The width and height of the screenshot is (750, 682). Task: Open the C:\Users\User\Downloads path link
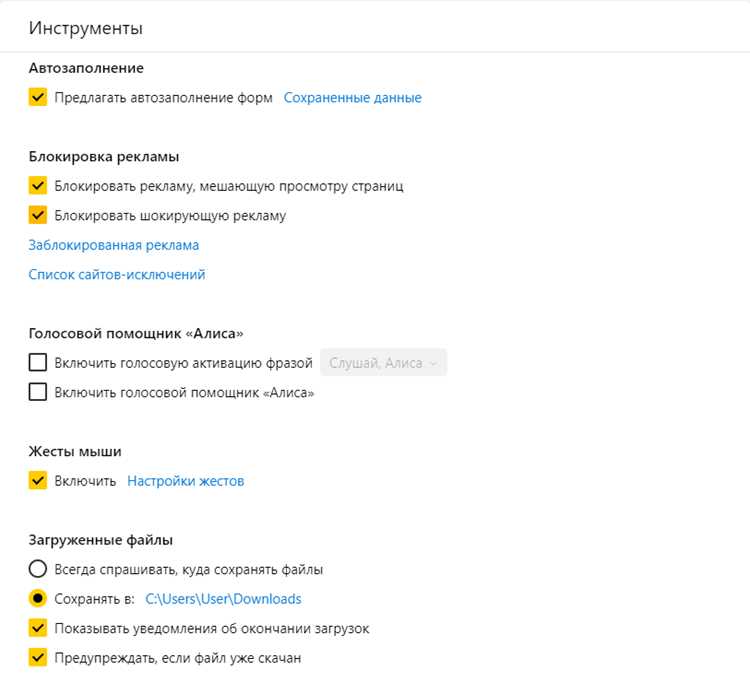tap(223, 599)
